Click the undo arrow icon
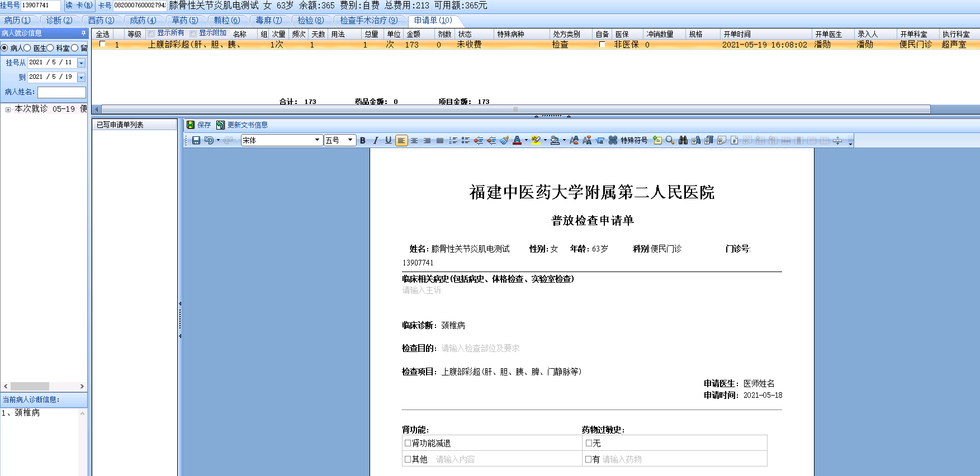The image size is (980, 476). coord(209,140)
